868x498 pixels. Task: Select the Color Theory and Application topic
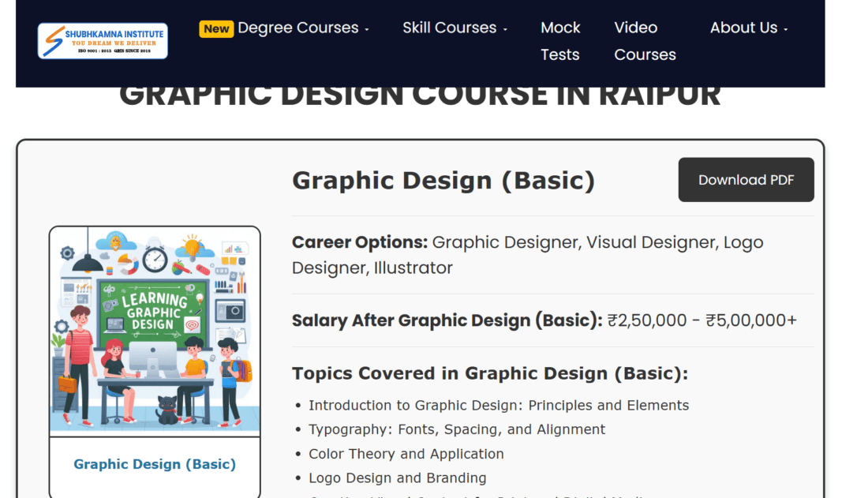406,454
